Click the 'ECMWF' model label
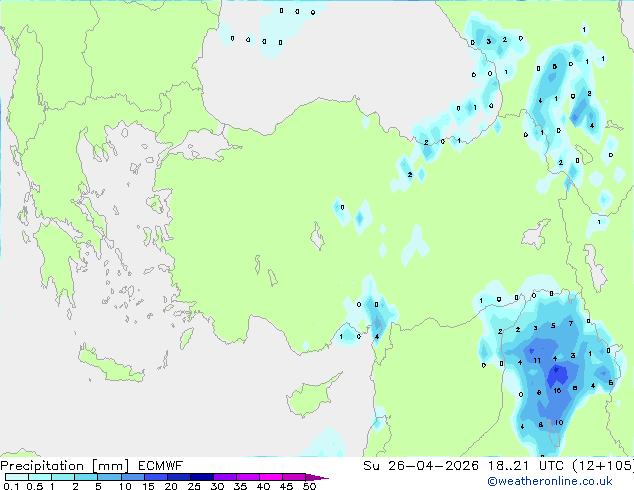This screenshot has width=634, height=490. (161, 466)
